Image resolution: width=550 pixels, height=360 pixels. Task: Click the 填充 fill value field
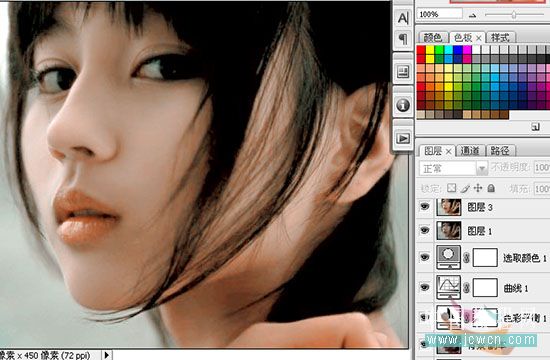(x=542, y=189)
